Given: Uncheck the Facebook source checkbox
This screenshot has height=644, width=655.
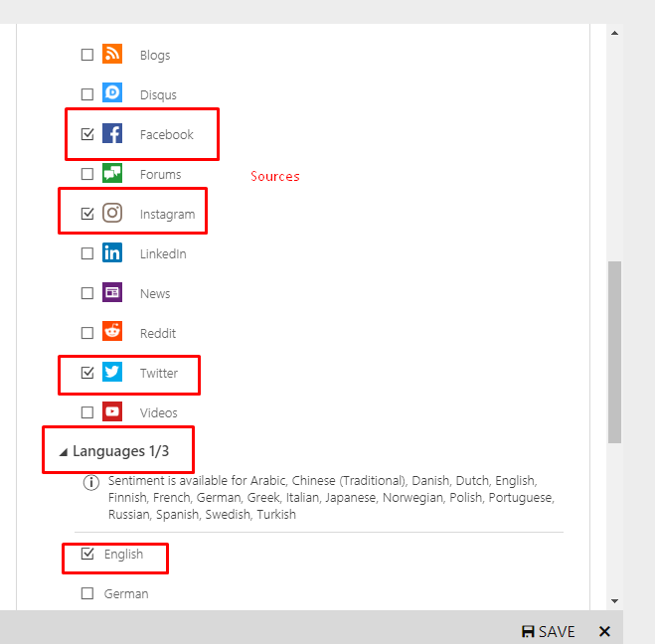Looking at the screenshot, I should 87,134.
